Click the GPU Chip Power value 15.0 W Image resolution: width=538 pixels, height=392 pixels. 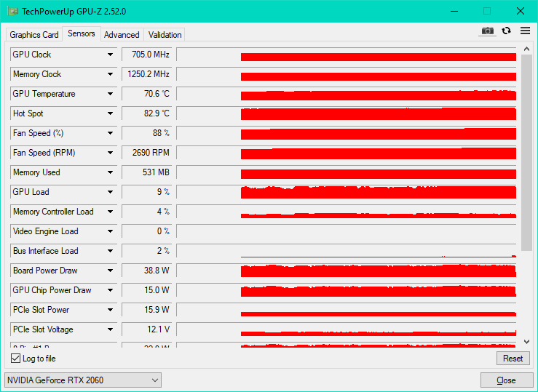pos(146,290)
